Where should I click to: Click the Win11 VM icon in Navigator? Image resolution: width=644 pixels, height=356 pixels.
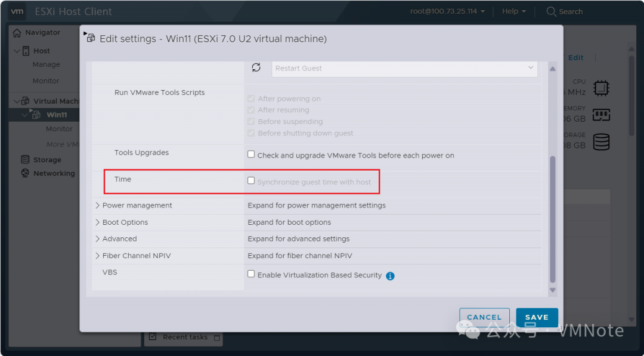[35, 114]
